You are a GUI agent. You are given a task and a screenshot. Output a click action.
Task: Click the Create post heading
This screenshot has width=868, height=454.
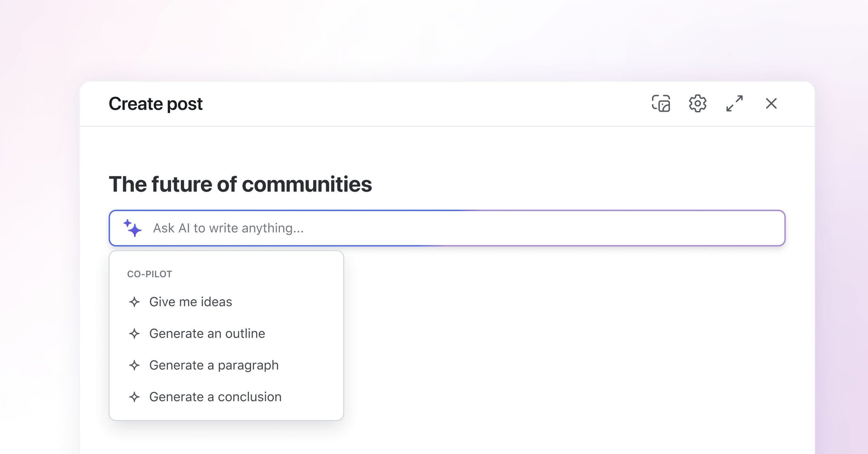pos(155,104)
